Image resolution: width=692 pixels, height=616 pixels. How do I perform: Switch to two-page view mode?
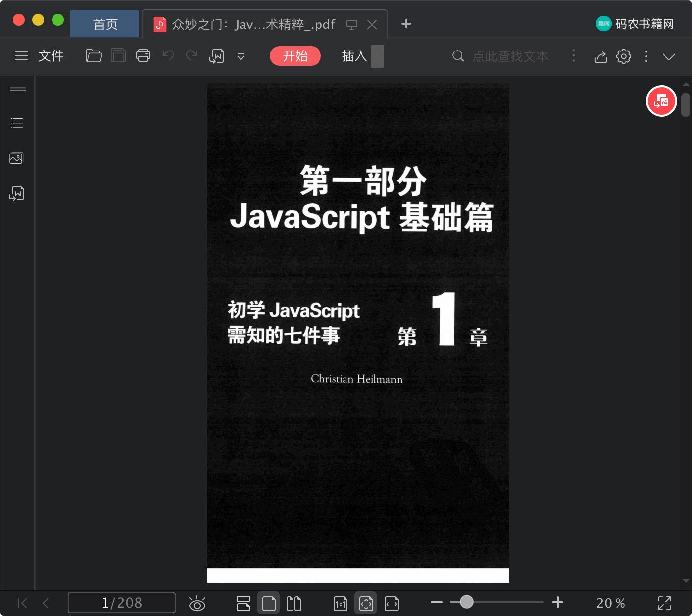(x=294, y=603)
